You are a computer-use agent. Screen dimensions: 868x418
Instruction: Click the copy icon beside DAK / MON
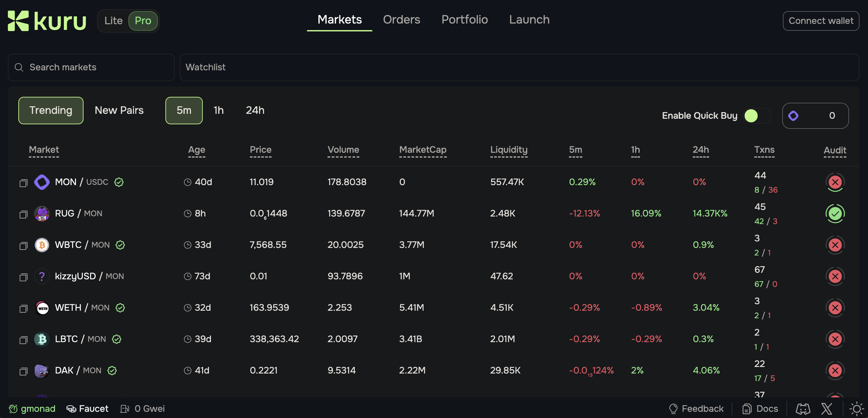[23, 371]
